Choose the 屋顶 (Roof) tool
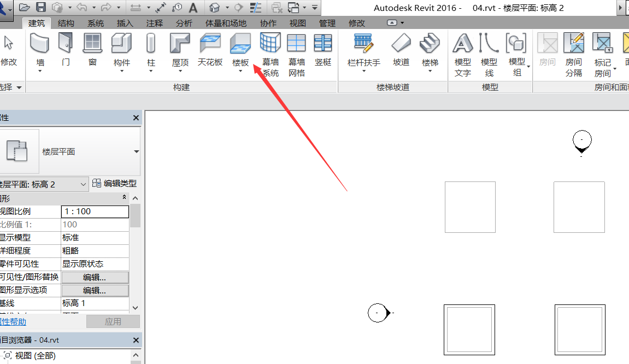Viewport: 629px width, 364px height. [x=180, y=44]
